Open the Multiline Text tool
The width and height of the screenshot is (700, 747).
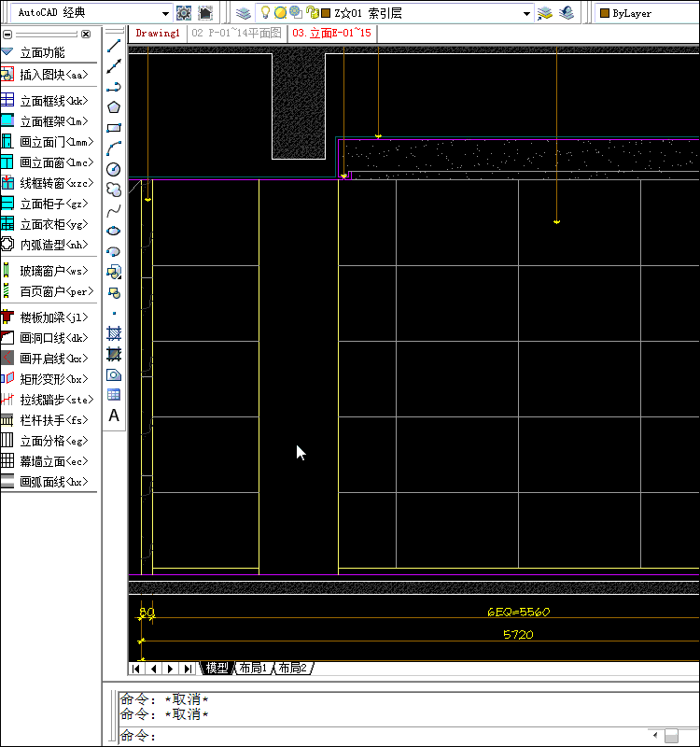pos(114,416)
